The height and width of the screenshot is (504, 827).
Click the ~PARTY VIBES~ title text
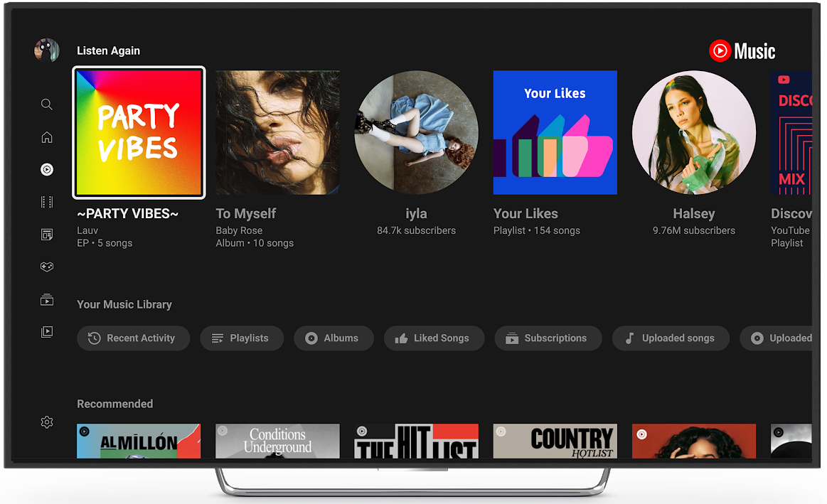pyautogui.click(x=127, y=213)
